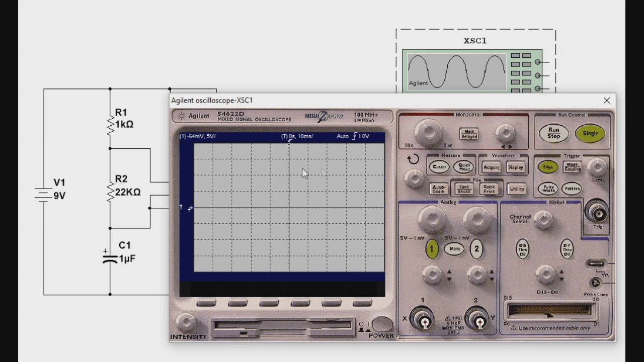The image size is (644, 362).
Task: Close the Agilent oscilloscope-XSC1 window
Action: (607, 101)
